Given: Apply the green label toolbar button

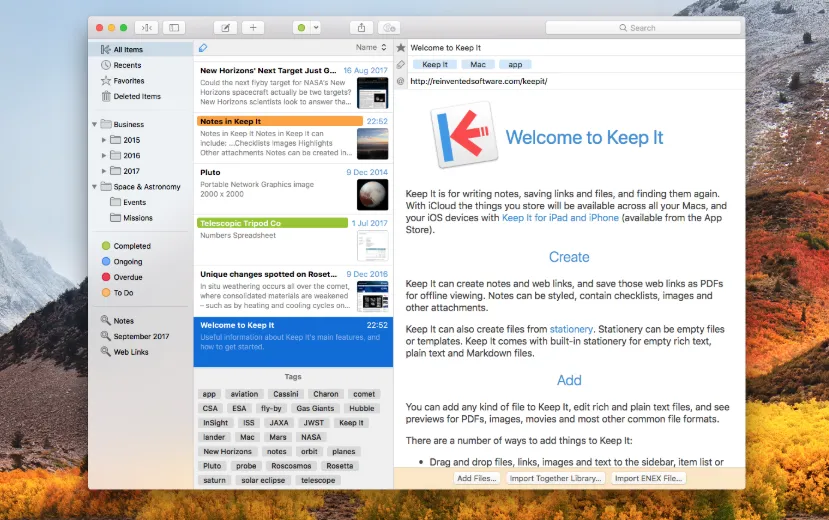Looking at the screenshot, I should point(301,27).
